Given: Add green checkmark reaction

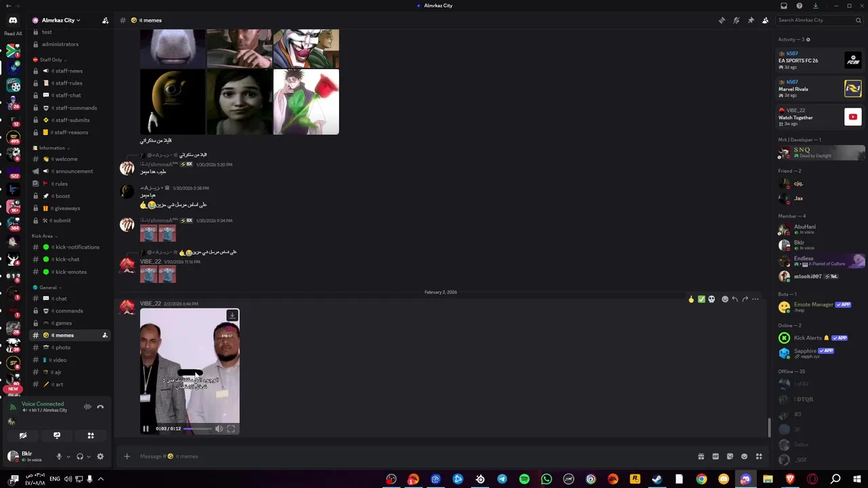Looking at the screenshot, I should click(701, 299).
